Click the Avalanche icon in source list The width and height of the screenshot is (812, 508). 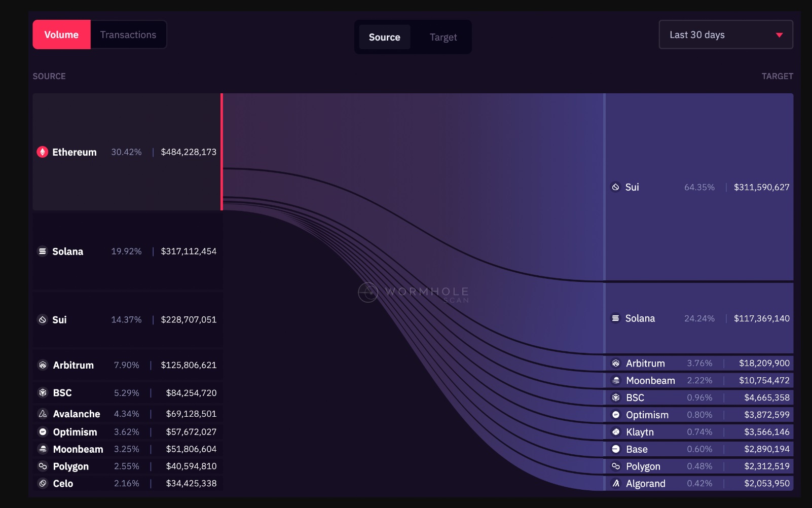43,414
